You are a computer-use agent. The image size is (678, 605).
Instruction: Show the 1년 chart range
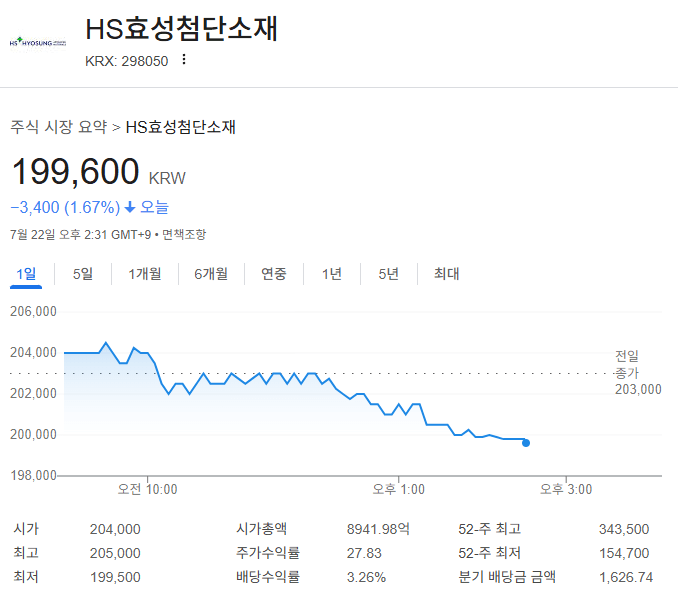tap(332, 274)
